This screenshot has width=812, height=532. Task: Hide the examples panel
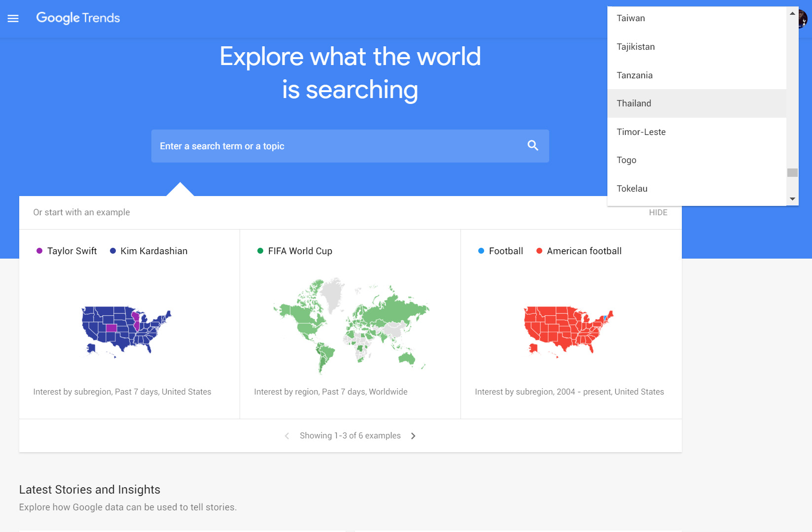point(658,212)
